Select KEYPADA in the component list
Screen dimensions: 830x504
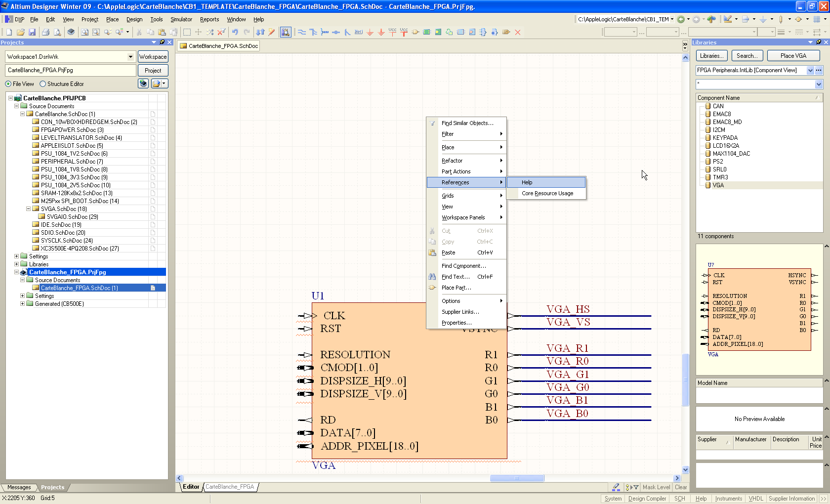pos(725,138)
